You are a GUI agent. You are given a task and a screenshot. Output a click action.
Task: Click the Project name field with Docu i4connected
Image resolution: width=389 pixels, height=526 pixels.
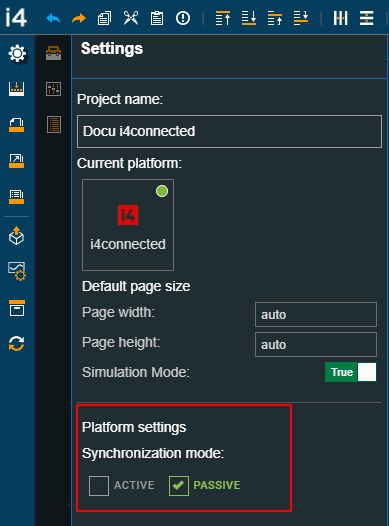tap(229, 132)
